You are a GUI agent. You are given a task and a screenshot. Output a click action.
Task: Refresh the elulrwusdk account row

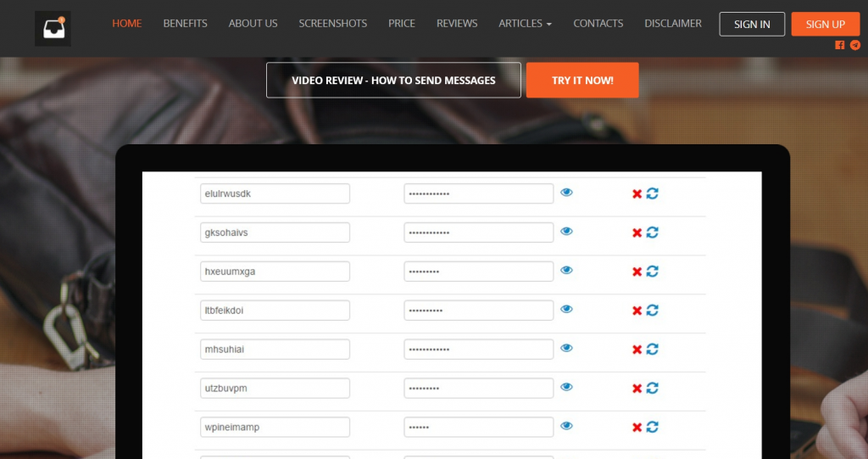[652, 193]
